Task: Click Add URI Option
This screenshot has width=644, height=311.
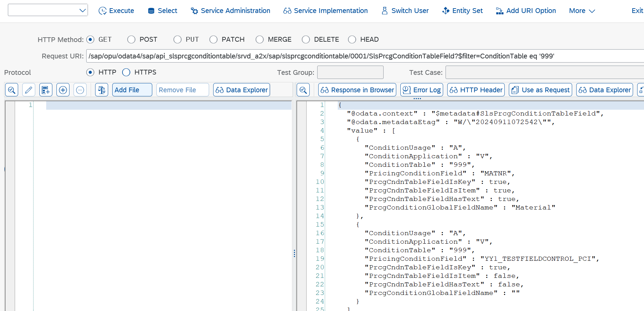Action: [526, 11]
